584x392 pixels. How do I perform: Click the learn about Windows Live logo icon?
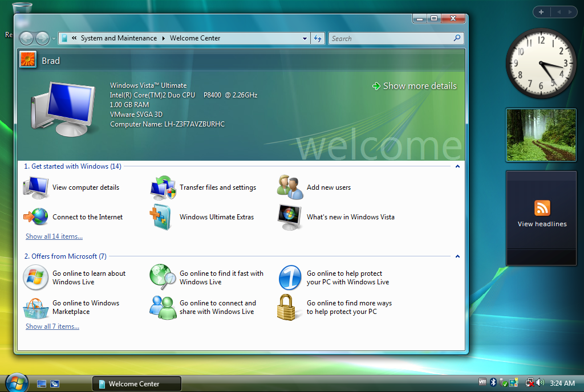pos(35,277)
